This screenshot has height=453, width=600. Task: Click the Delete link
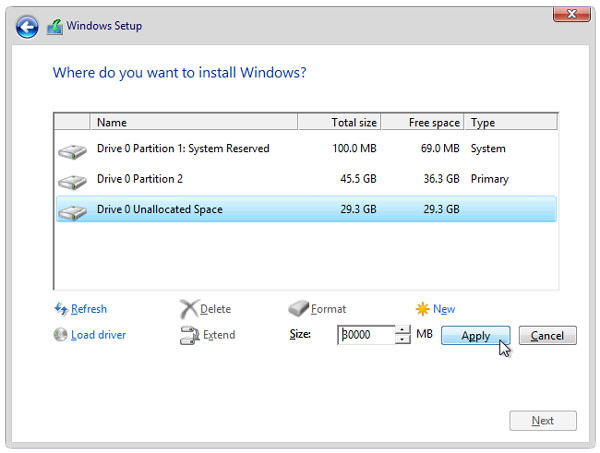click(215, 309)
